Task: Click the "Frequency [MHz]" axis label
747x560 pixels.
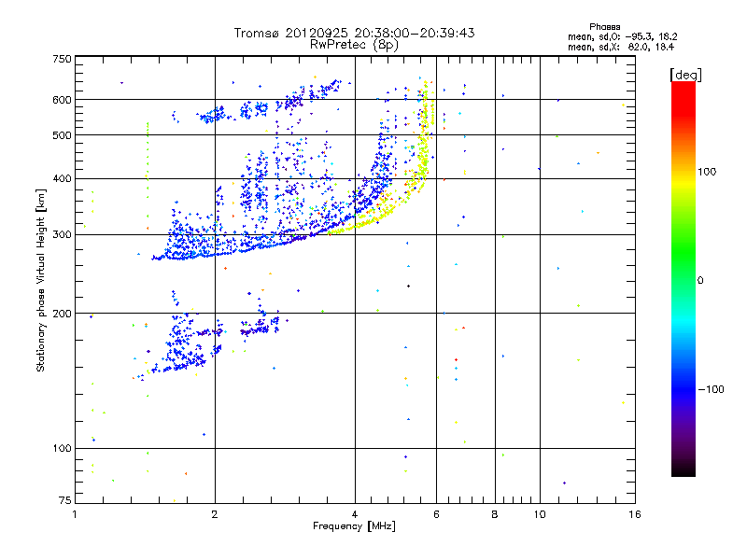Action: [x=354, y=526]
